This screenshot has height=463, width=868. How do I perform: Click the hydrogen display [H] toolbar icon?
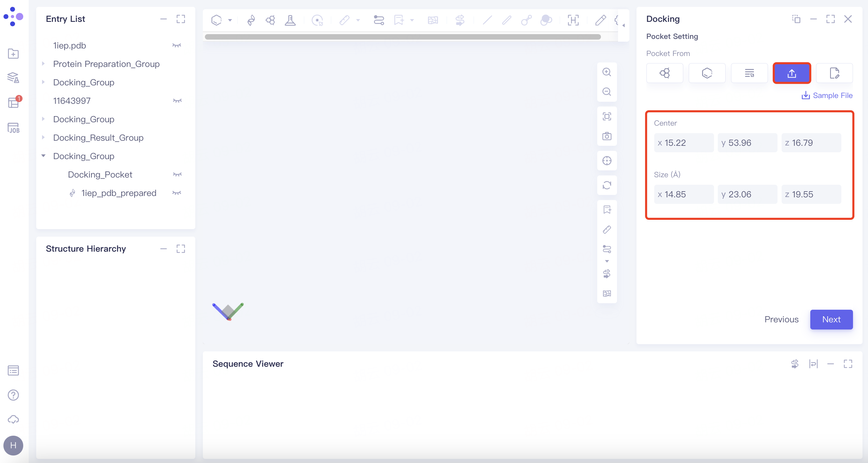click(573, 20)
